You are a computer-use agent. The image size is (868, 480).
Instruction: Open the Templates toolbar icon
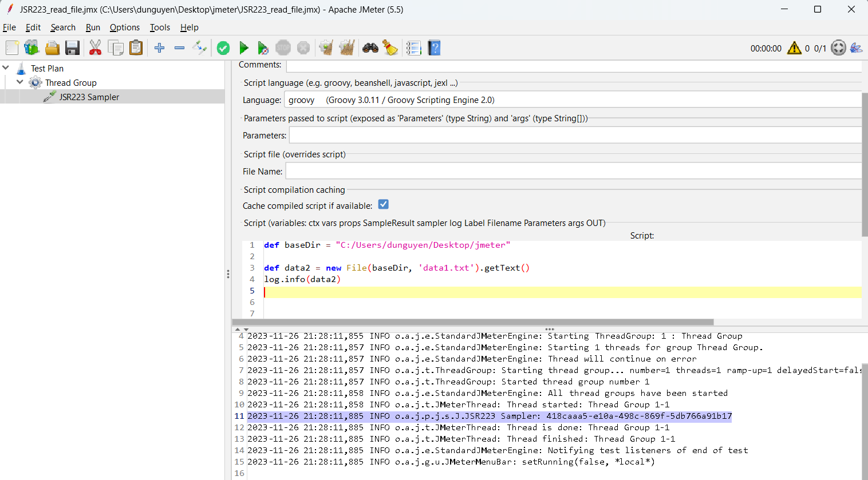(31, 48)
